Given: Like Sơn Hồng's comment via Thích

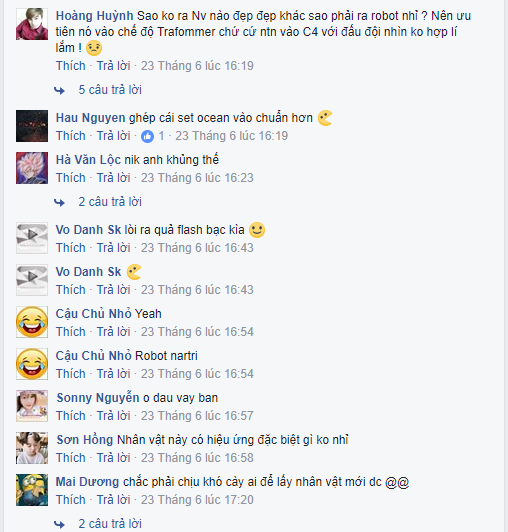Looking at the screenshot, I should tap(71, 458).
